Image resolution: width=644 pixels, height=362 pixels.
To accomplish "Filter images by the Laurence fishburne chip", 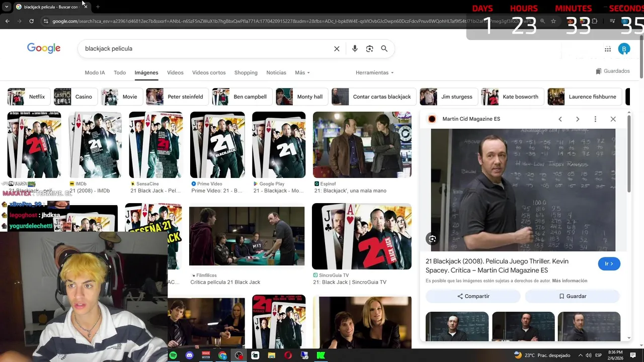I will (x=584, y=97).
